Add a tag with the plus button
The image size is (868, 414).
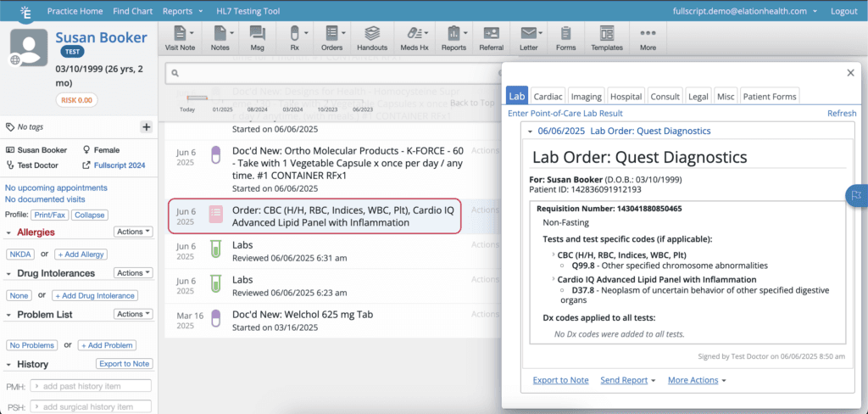point(146,127)
